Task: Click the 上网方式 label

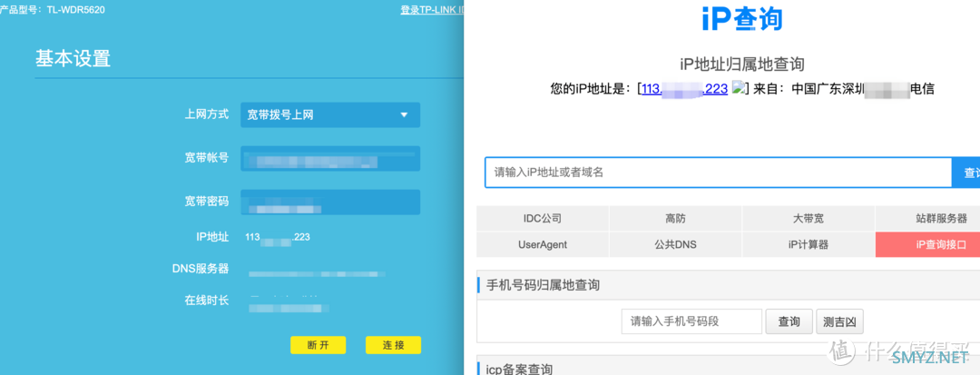Action: click(x=206, y=115)
